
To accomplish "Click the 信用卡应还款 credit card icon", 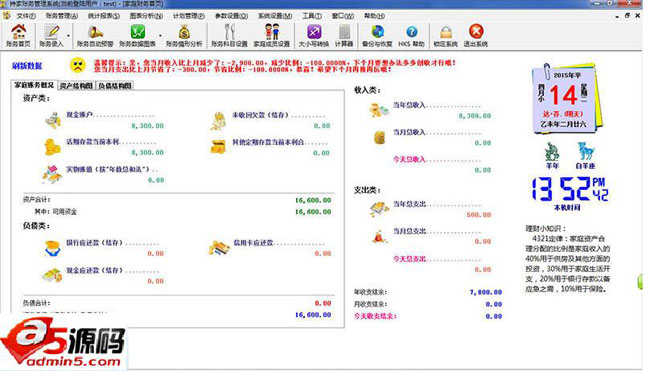I will tap(219, 248).
